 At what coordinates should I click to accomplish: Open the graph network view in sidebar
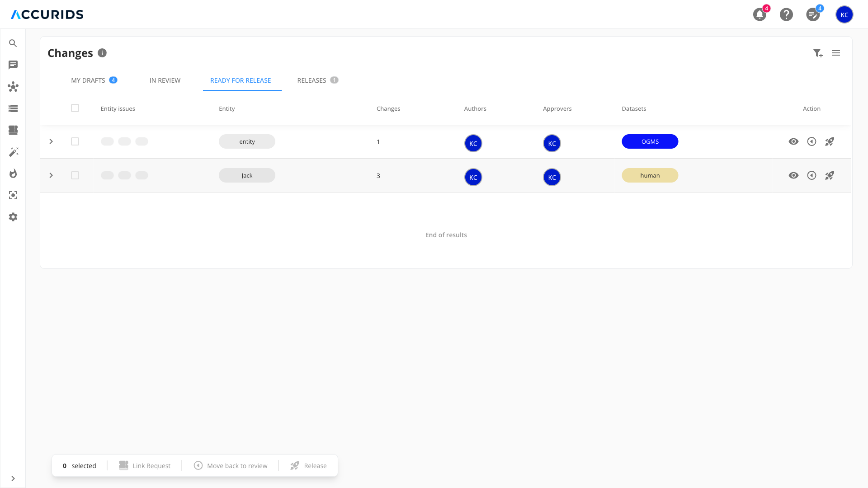pos(13,87)
